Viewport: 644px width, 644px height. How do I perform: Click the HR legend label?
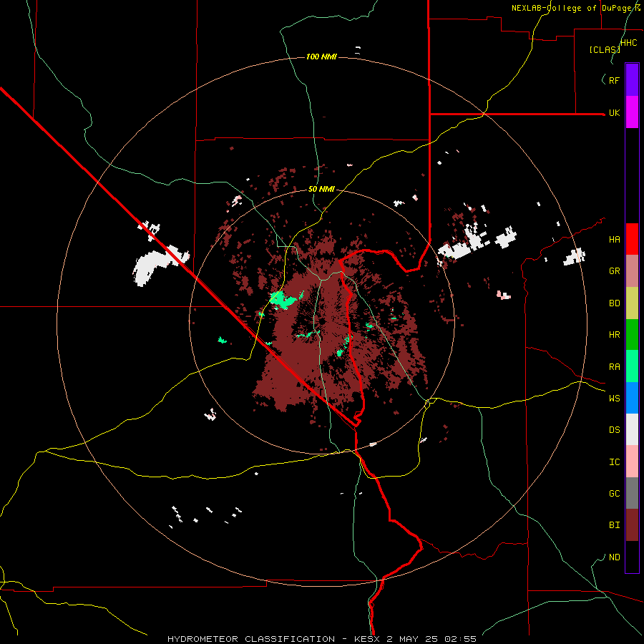click(x=614, y=335)
